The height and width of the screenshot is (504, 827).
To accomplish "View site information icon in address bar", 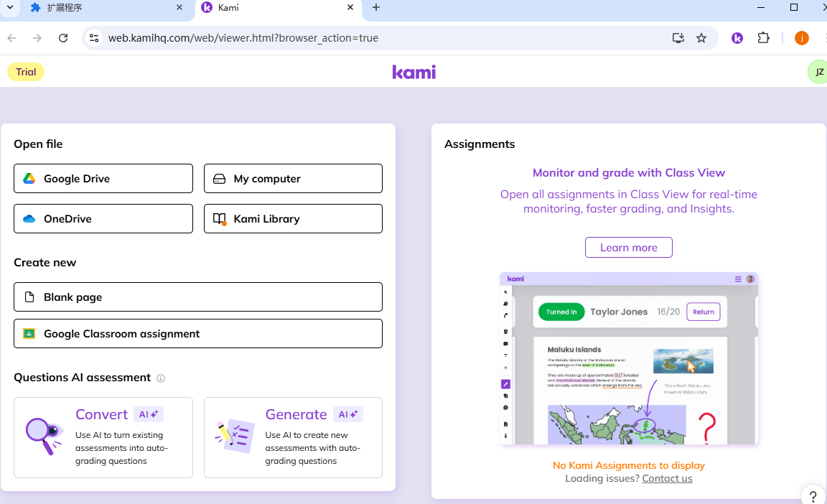I will click(x=94, y=38).
